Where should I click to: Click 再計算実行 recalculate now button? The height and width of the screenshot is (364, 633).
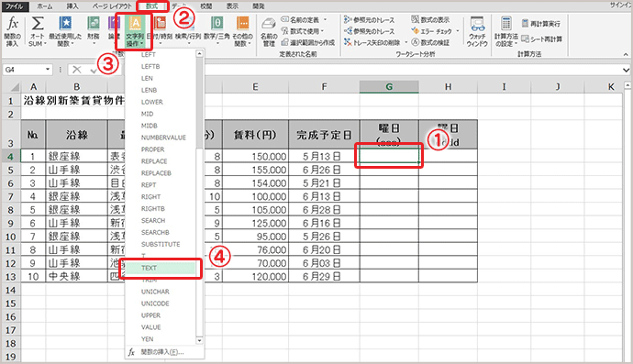pos(541,24)
